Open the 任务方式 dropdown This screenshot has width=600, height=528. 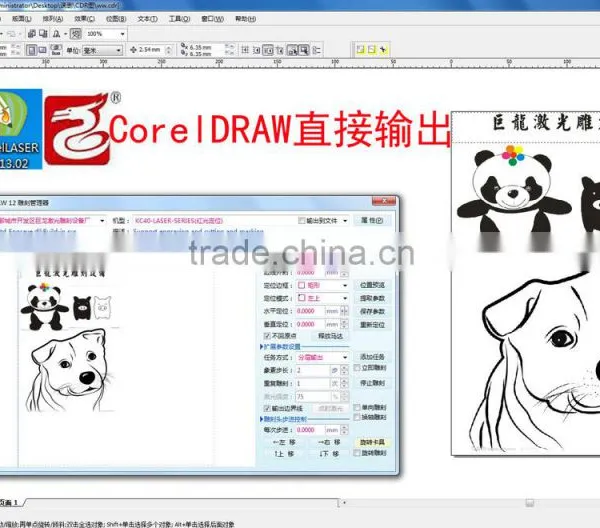pos(345,357)
